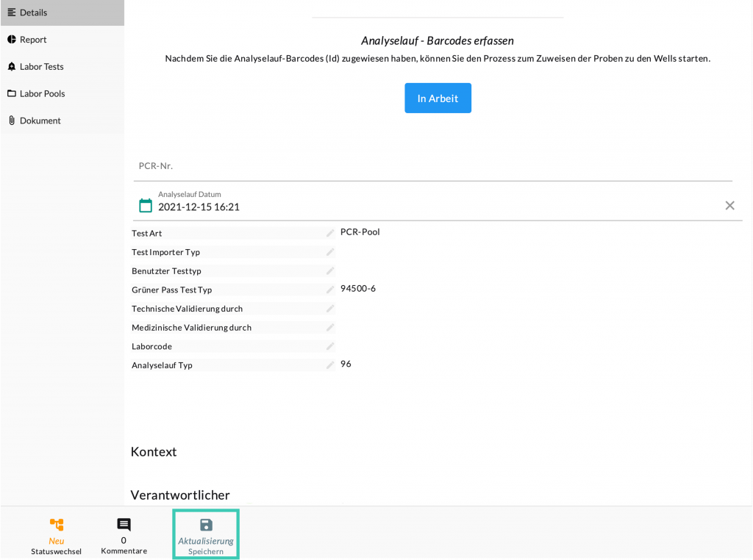Click the Laborcode edit pencil
Image resolution: width=753 pixels, height=560 pixels.
[x=330, y=346]
